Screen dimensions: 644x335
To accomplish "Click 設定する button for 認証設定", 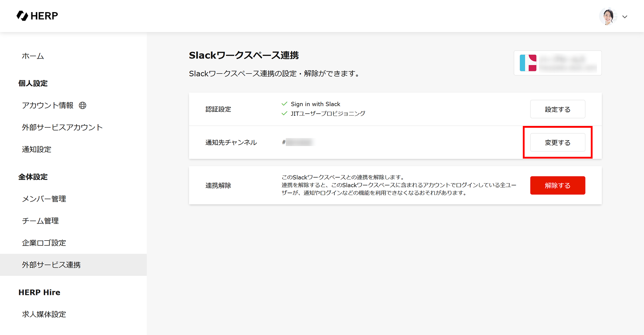I will (x=558, y=109).
